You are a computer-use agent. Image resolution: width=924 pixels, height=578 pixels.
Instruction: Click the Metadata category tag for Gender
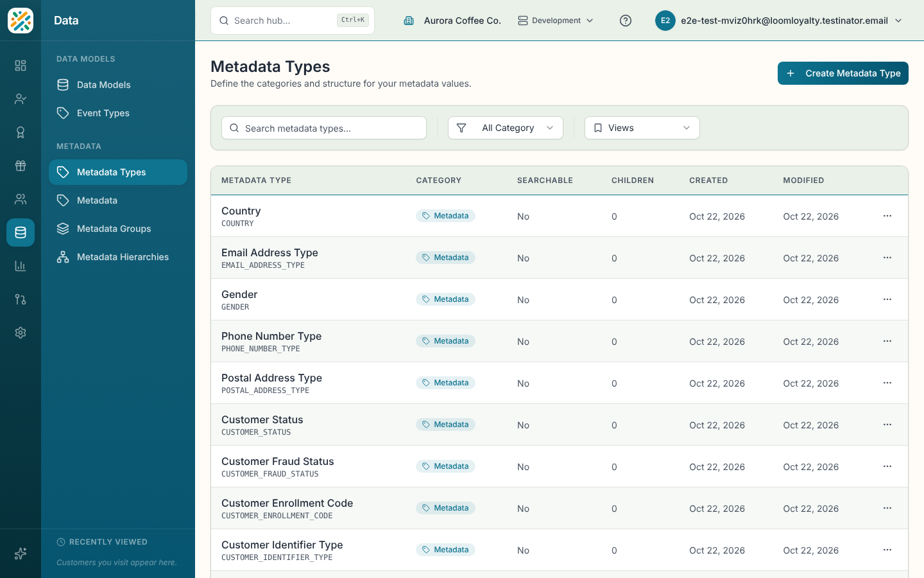coord(445,299)
